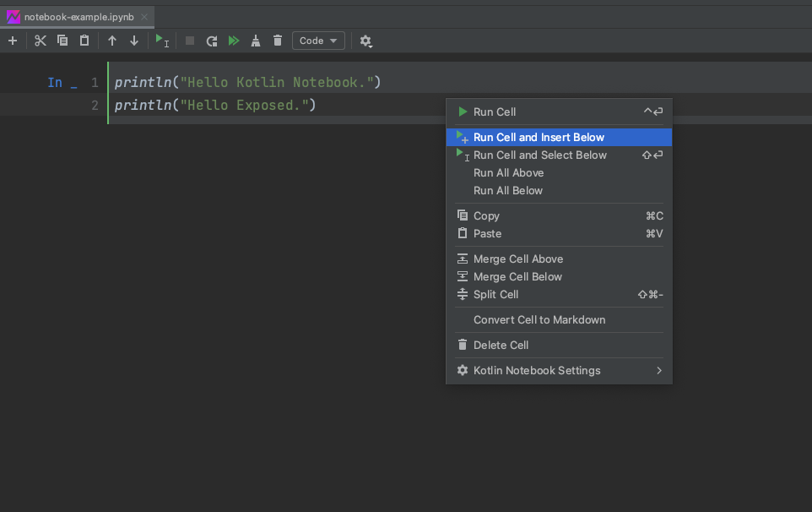Open notebook settings with the gear icon
812x512 pixels.
366,40
